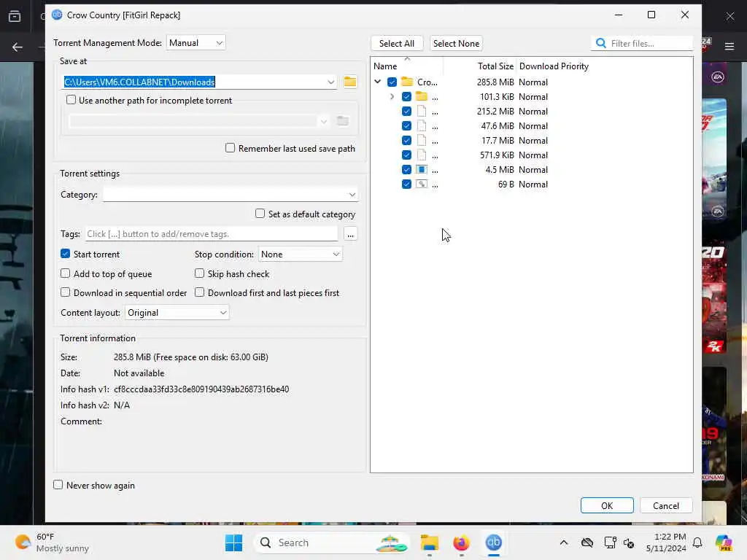Check Set as default category
This screenshot has height=560, width=747.
click(x=260, y=214)
